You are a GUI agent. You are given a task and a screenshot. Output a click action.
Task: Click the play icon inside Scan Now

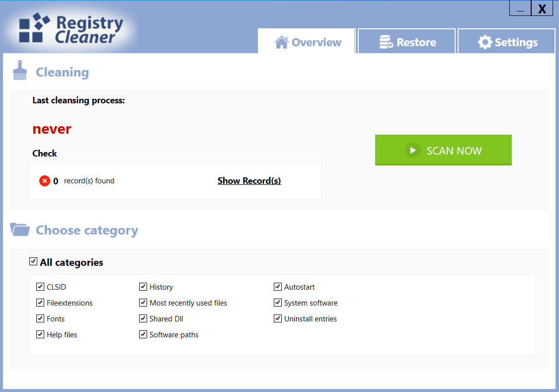tap(413, 151)
